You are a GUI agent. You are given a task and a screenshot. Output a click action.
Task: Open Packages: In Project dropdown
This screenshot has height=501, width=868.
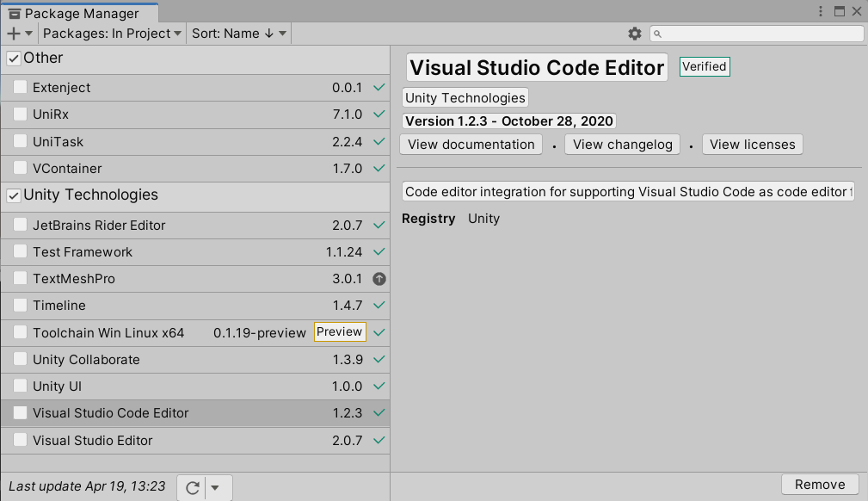pyautogui.click(x=112, y=34)
